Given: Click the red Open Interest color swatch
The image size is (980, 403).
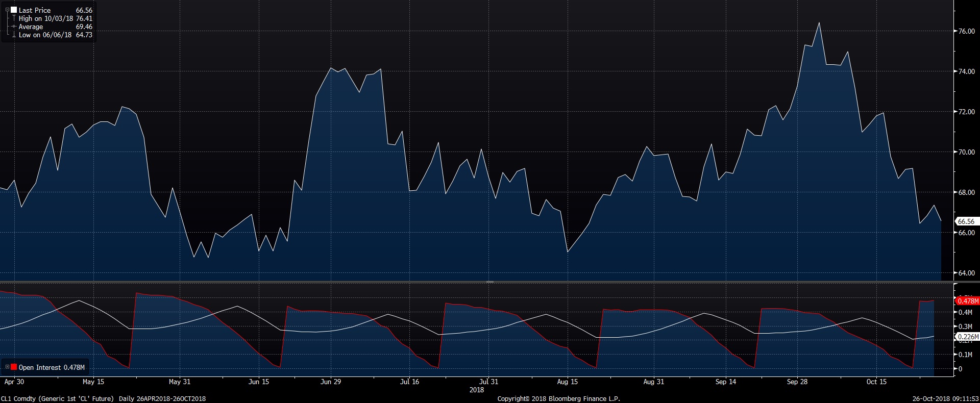Looking at the screenshot, I should pyautogui.click(x=14, y=367).
